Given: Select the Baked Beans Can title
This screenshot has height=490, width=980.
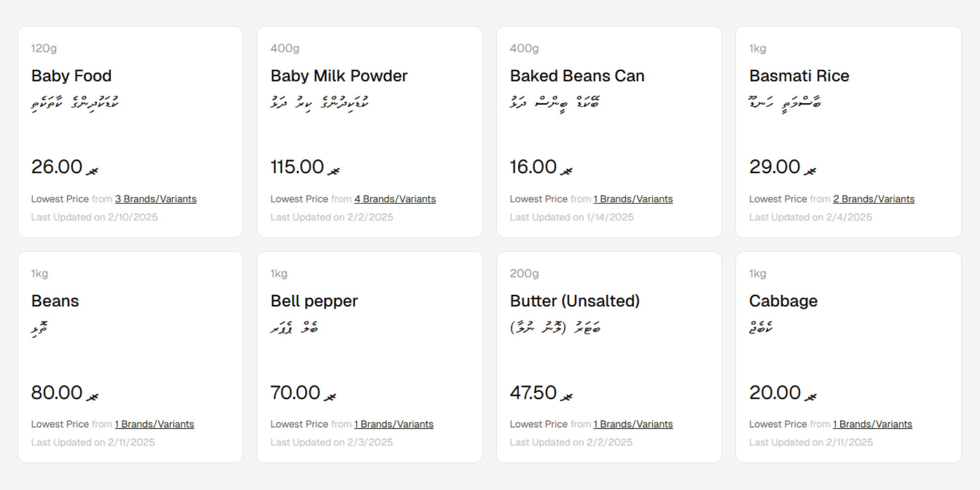Looking at the screenshot, I should 577,76.
